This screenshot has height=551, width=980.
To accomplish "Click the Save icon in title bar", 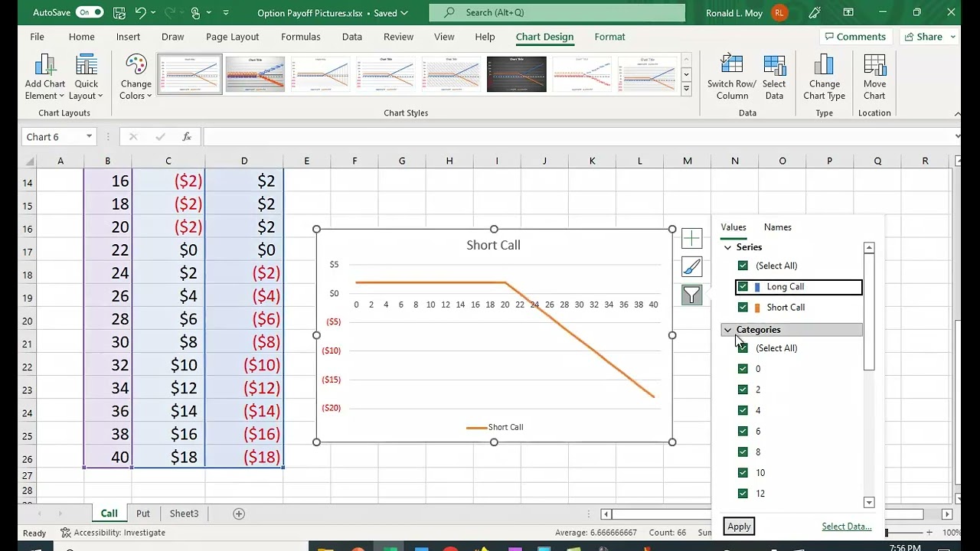I will coord(119,12).
